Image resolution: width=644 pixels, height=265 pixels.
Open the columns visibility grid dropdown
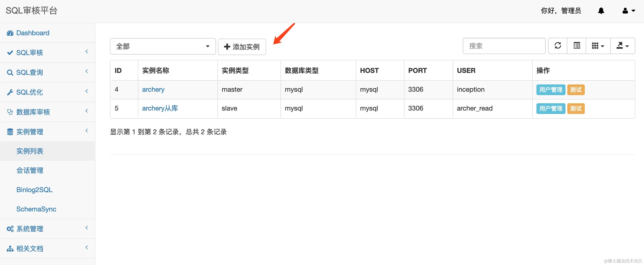[597, 46]
